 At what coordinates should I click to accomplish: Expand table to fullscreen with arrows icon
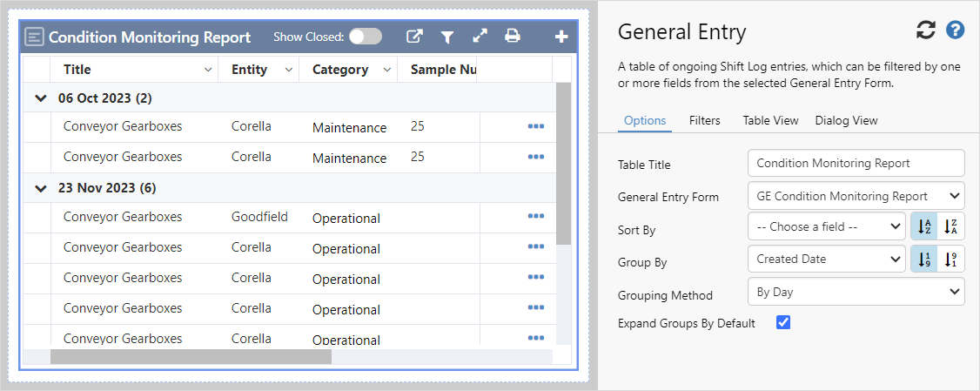480,37
